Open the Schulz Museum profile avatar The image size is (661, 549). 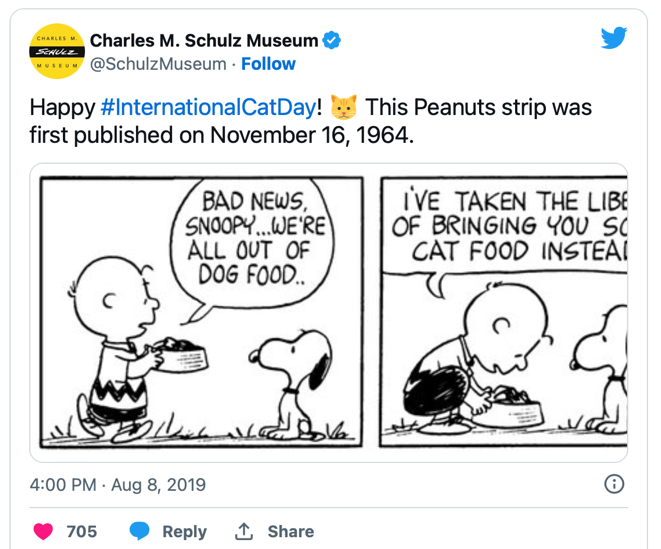[x=55, y=51]
